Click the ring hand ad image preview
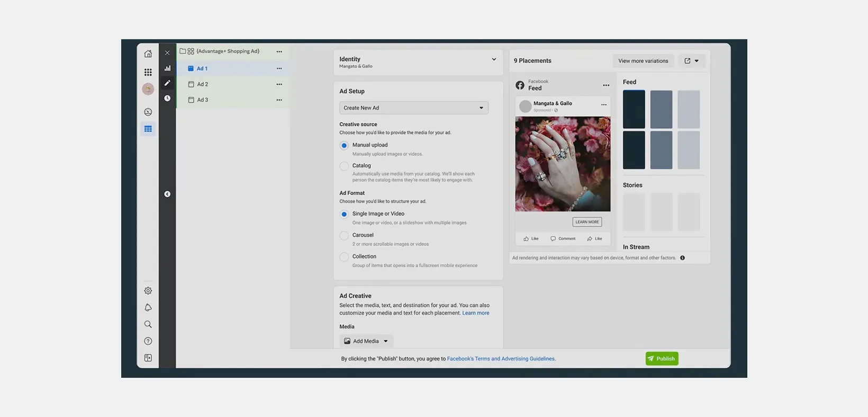 (563, 164)
